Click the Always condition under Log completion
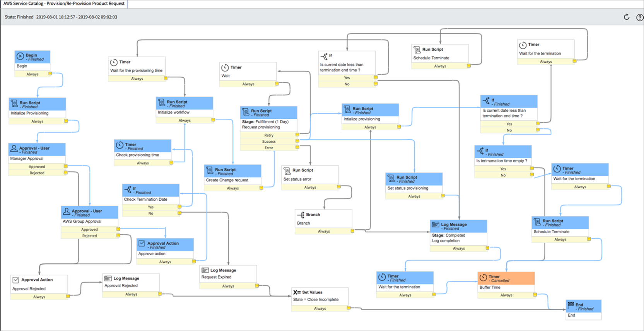This screenshot has height=331, width=644. point(459,249)
